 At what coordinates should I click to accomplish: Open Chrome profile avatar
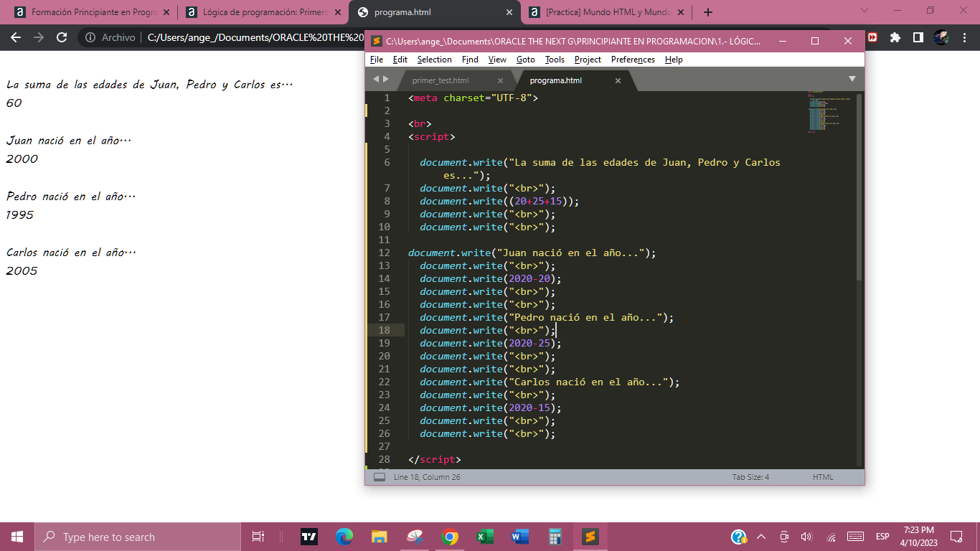point(941,37)
